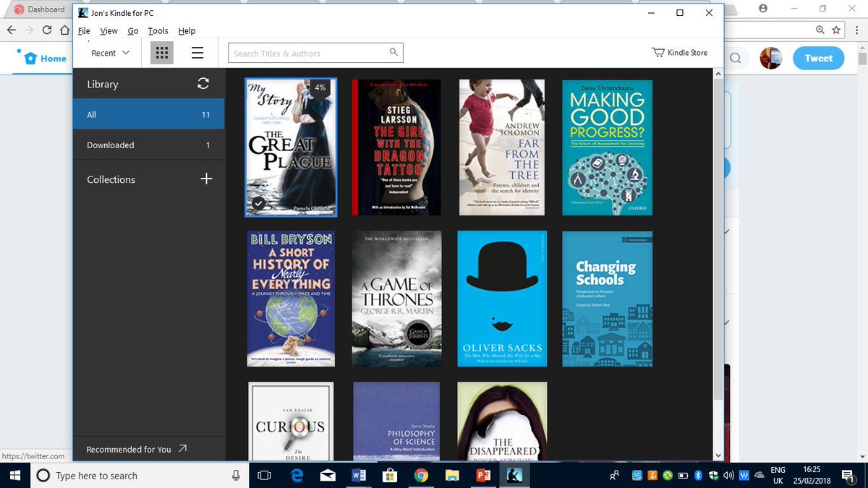Click the volume speaker tray icon

[x=728, y=475]
